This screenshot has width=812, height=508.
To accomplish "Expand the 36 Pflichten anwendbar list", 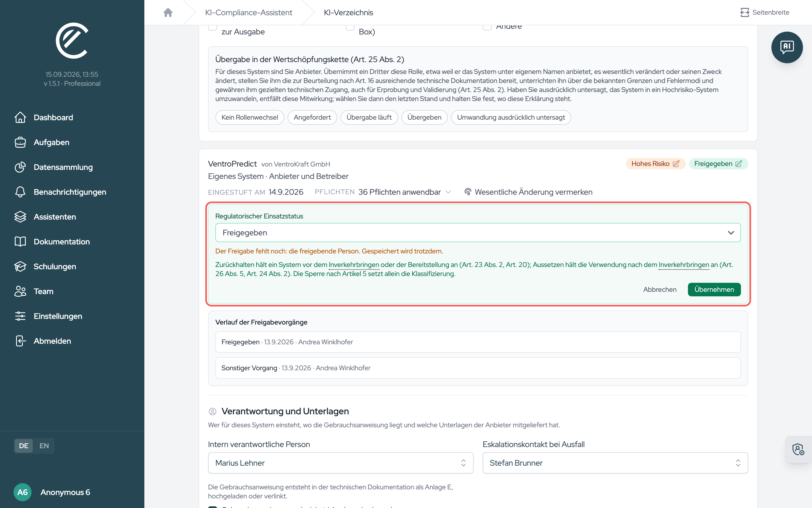I will [x=404, y=192].
